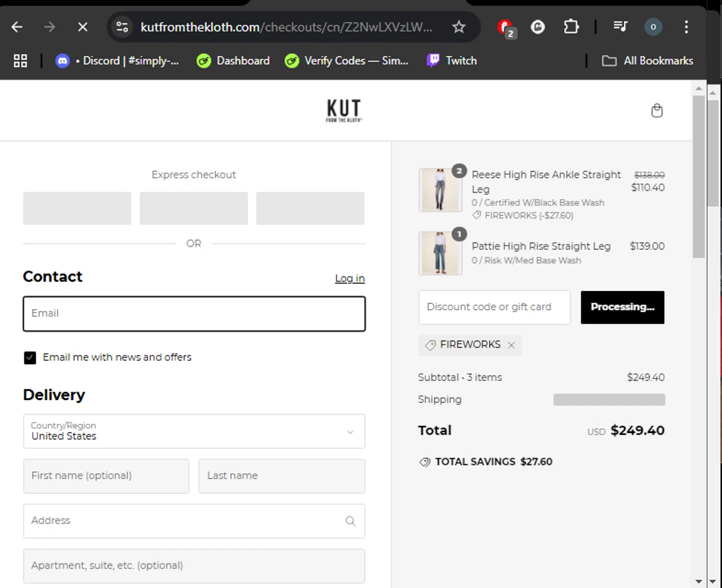Image resolution: width=722 pixels, height=588 pixels.
Task: Click the $249.40 total amount
Action: tap(637, 430)
